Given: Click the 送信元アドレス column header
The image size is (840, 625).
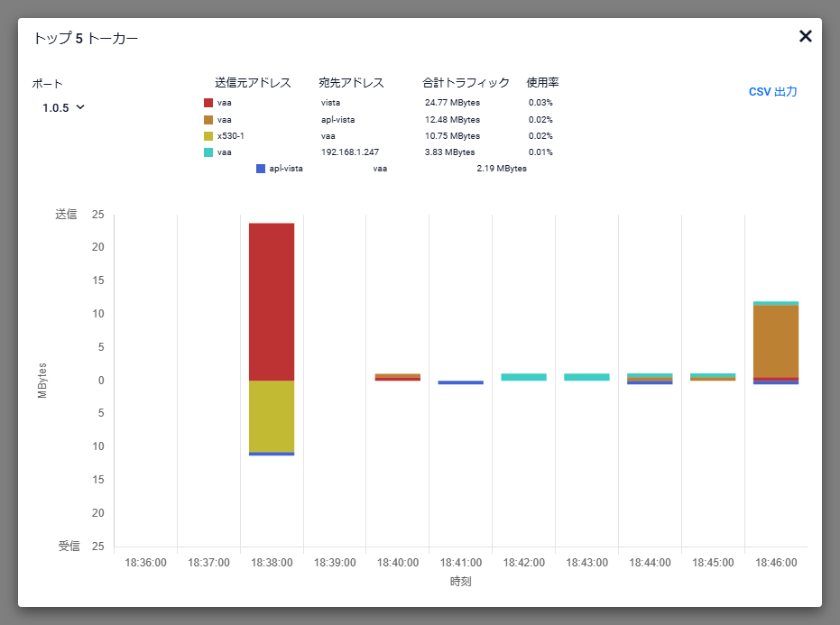Looking at the screenshot, I should (253, 83).
